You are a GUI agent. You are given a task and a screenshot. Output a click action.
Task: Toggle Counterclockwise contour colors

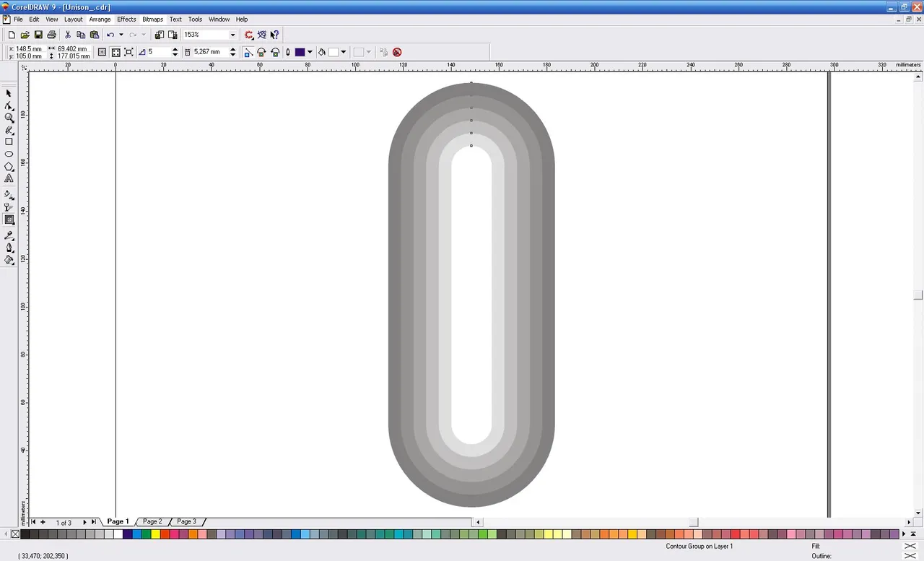275,52
